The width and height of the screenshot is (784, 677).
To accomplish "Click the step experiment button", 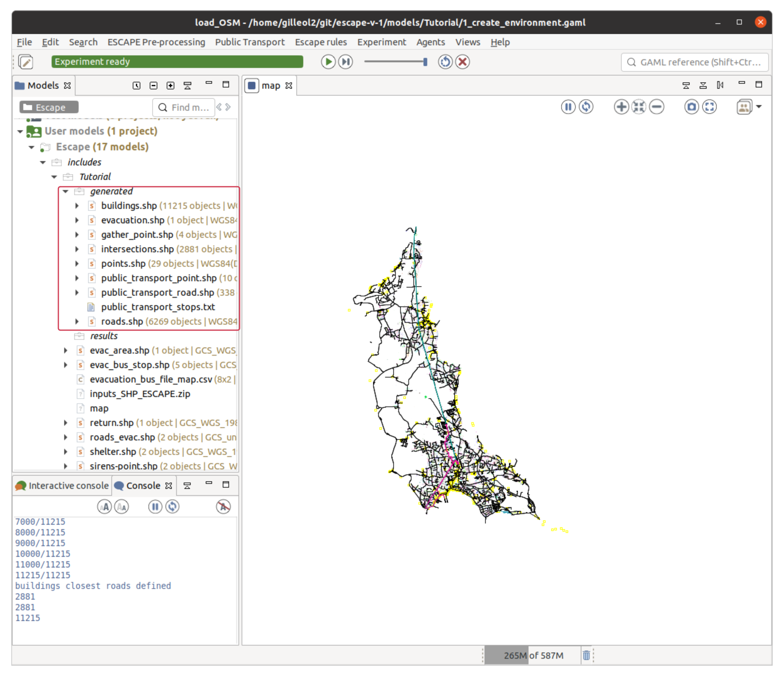I will point(345,62).
